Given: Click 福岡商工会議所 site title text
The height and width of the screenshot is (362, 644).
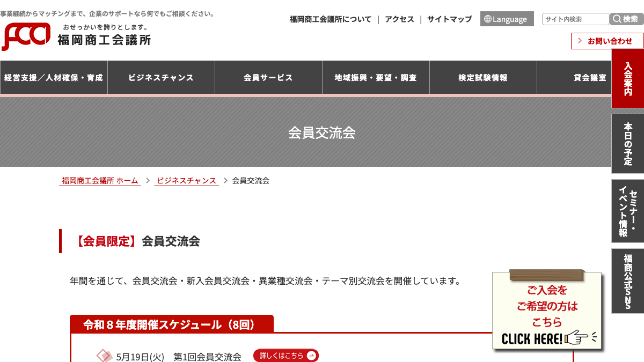Looking at the screenshot, I should click(x=104, y=40).
